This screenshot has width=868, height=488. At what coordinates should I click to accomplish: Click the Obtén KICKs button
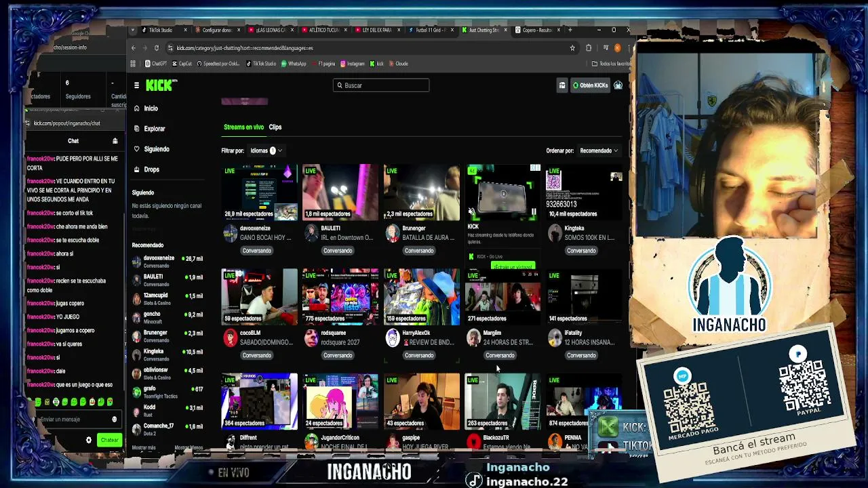[x=590, y=85]
